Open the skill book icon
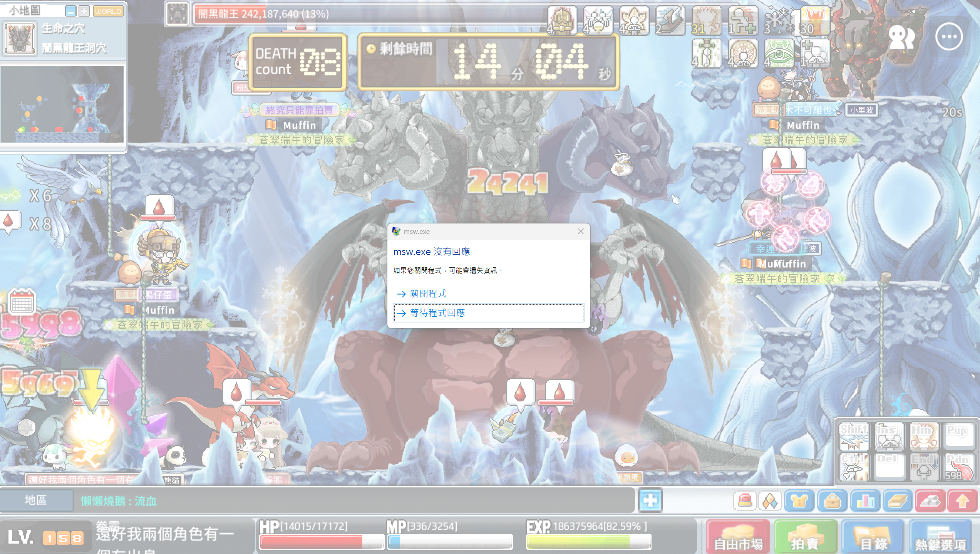 pos(898,501)
